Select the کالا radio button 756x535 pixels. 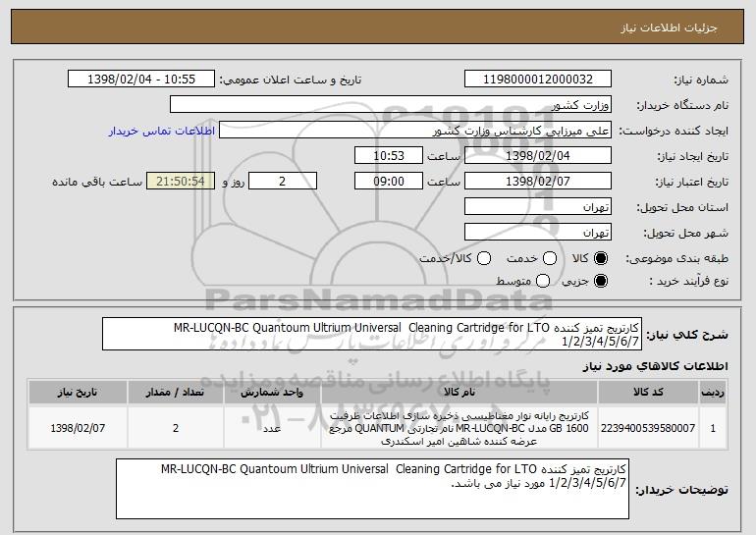pos(600,258)
